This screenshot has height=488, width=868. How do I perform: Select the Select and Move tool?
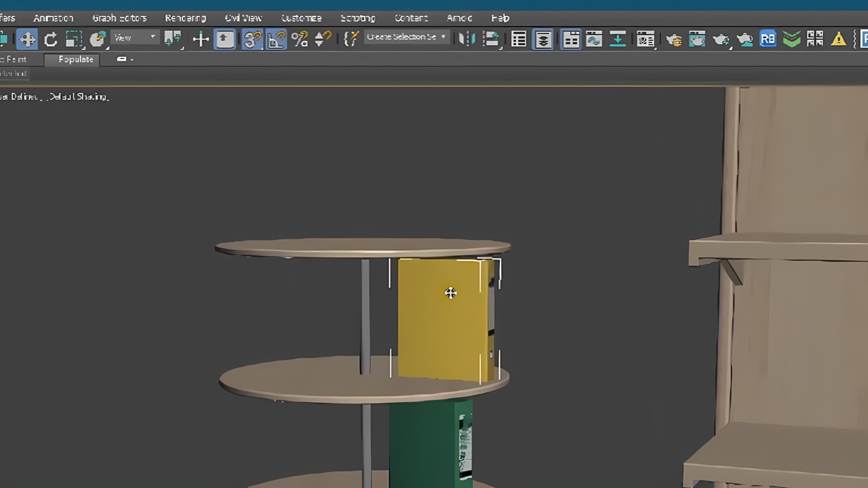[x=27, y=39]
